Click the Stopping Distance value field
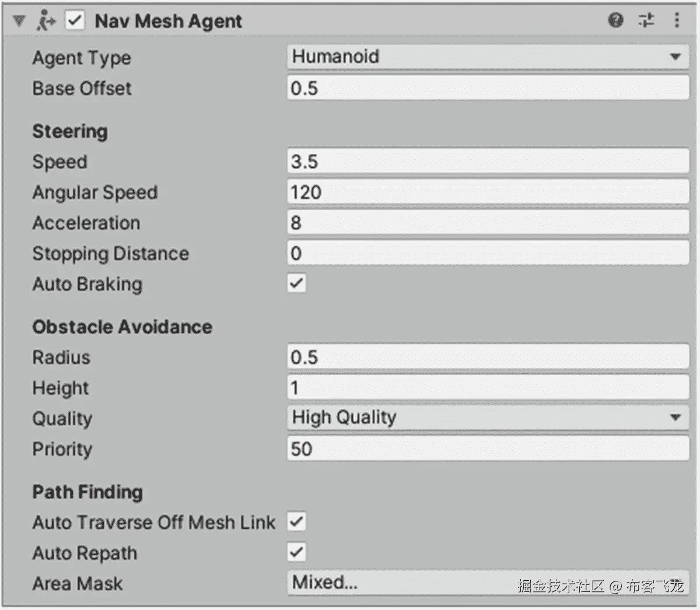Viewport: 700px width, 610px height. point(488,253)
